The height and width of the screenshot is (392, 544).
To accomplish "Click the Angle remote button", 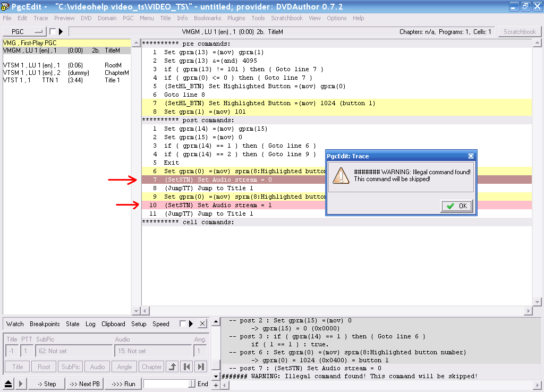I will pyautogui.click(x=124, y=367).
